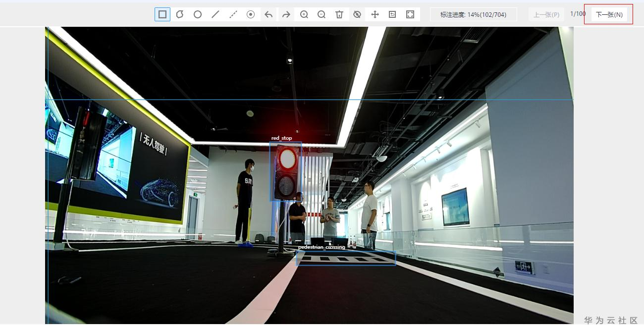Undo the last annotation action
The height and width of the screenshot is (333, 644).
click(268, 14)
